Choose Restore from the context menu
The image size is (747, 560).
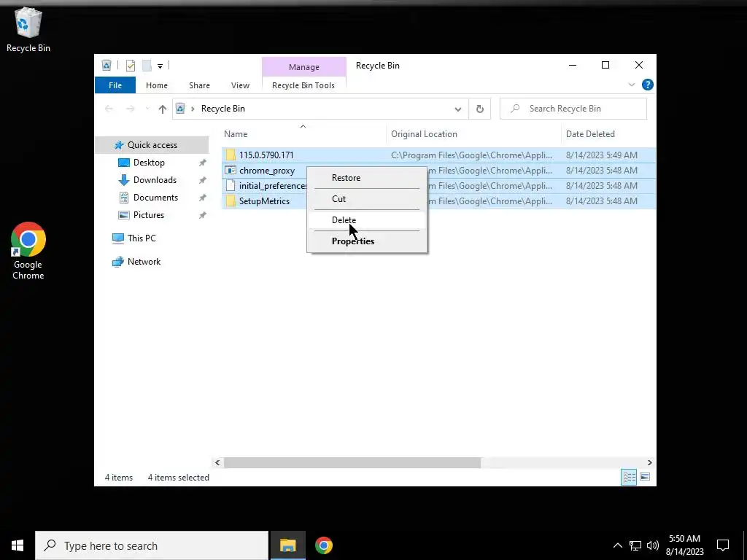pyautogui.click(x=367, y=178)
